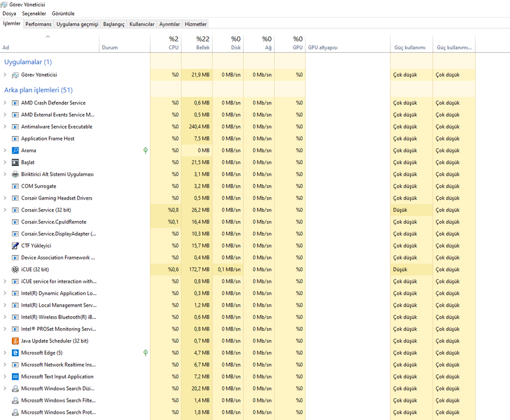Expand the Microsoft Edge (5) group

5,353
